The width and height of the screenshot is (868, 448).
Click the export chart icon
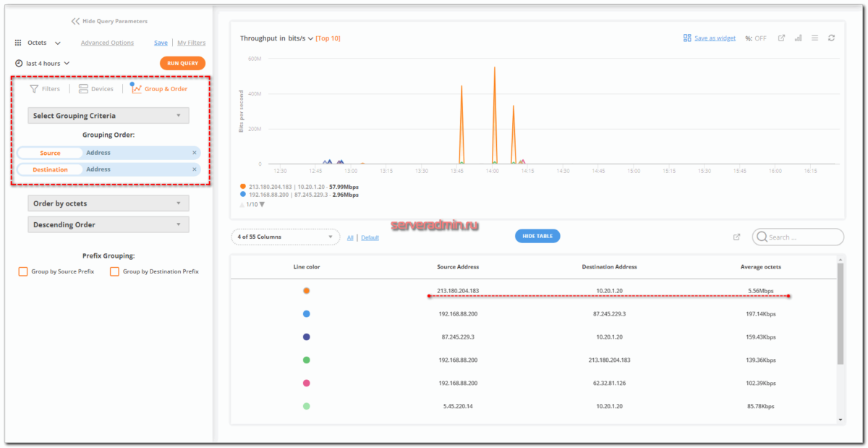[x=781, y=38]
